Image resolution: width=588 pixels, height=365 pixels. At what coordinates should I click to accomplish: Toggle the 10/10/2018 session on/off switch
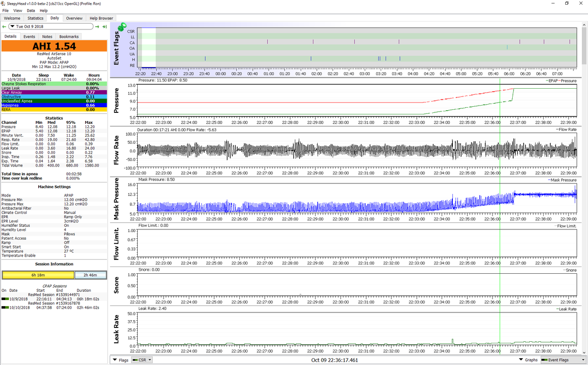pyautogui.click(x=5, y=307)
